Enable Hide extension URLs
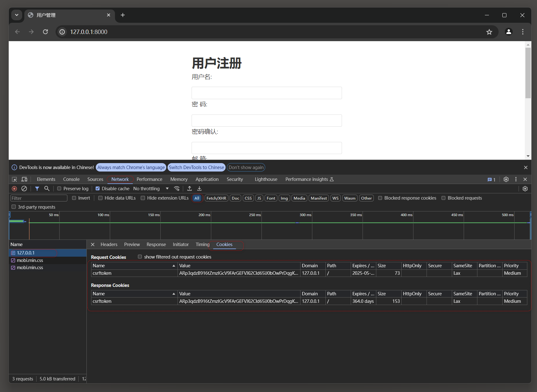 tap(143, 198)
